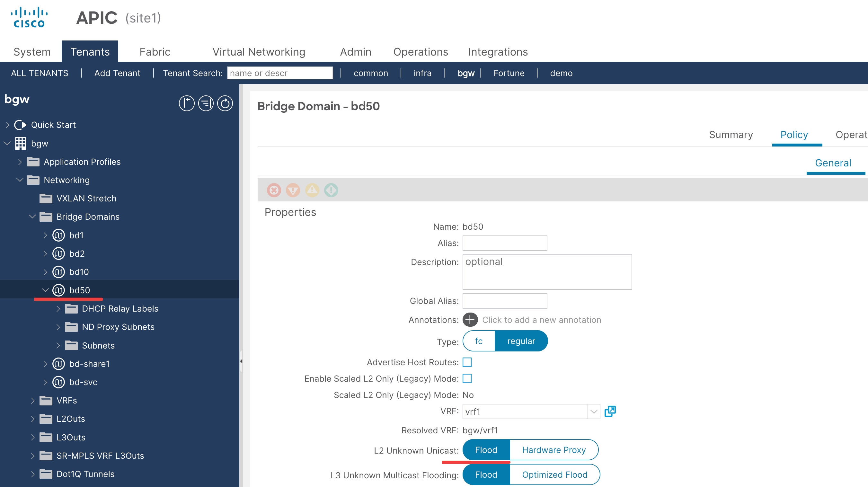This screenshot has width=868, height=487.
Task: Click the bd2 bridge domain icon
Action: pyautogui.click(x=59, y=253)
